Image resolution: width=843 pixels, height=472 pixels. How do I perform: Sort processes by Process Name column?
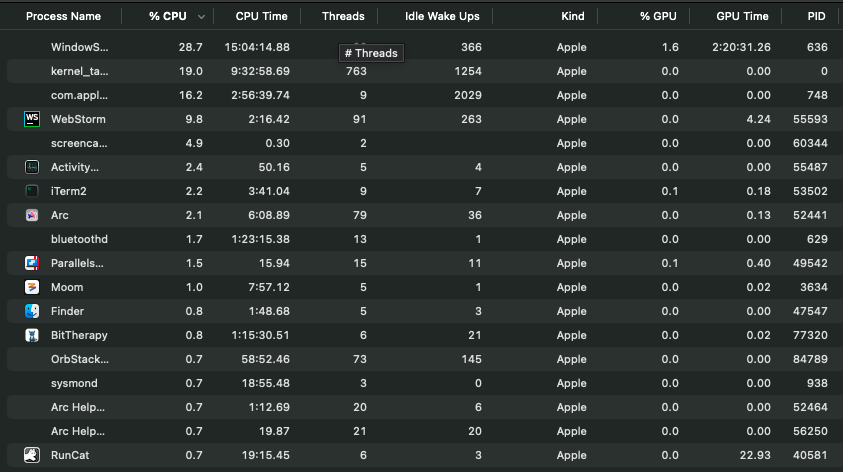63,17
